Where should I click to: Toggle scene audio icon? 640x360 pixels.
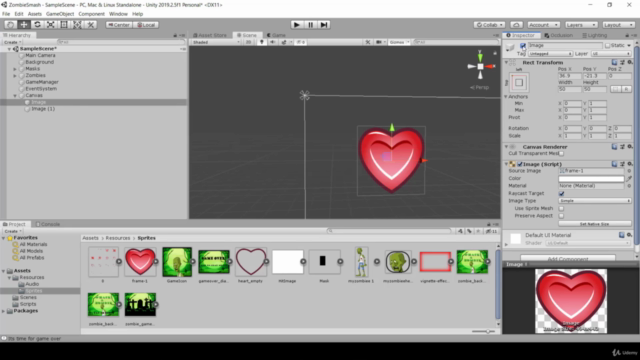[273, 42]
